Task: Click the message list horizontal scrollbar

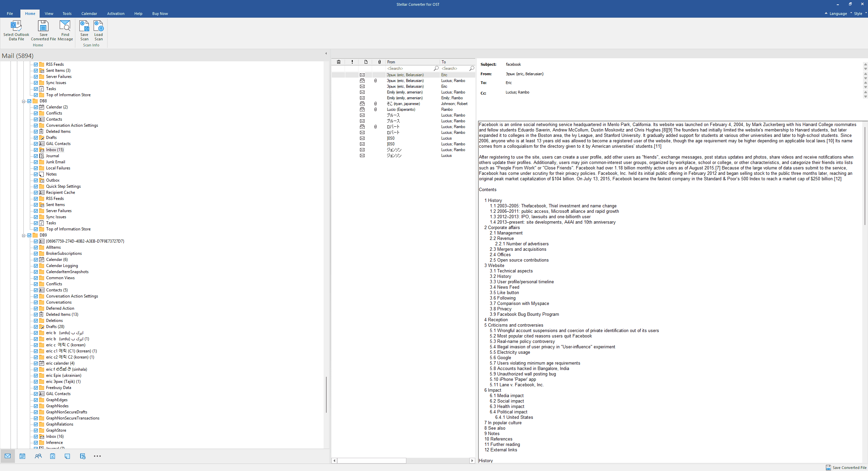Action: coord(371,460)
